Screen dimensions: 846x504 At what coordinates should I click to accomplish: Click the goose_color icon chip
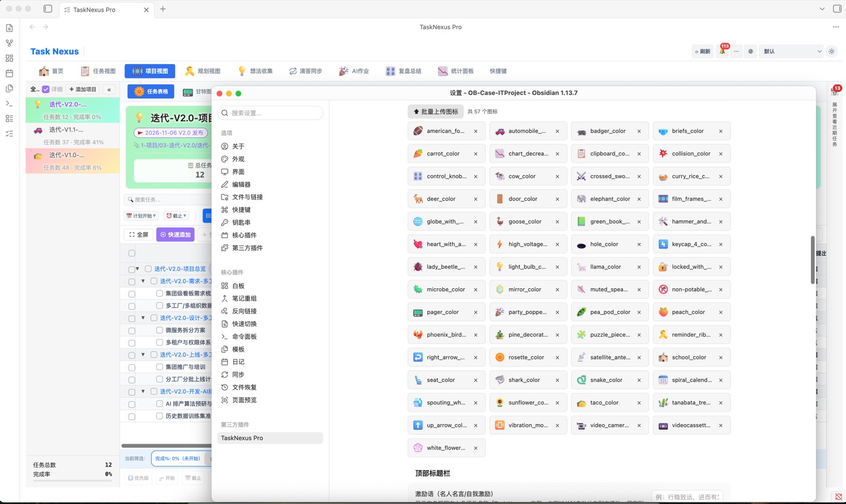(x=528, y=222)
